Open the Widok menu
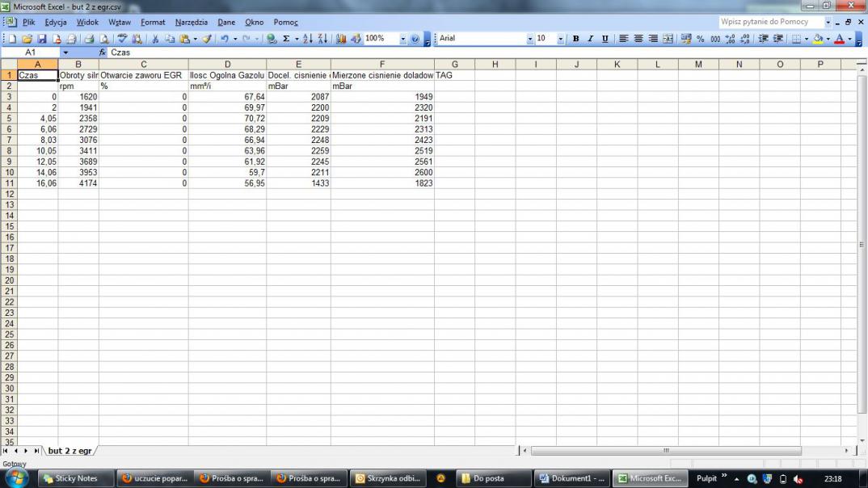 (x=87, y=22)
